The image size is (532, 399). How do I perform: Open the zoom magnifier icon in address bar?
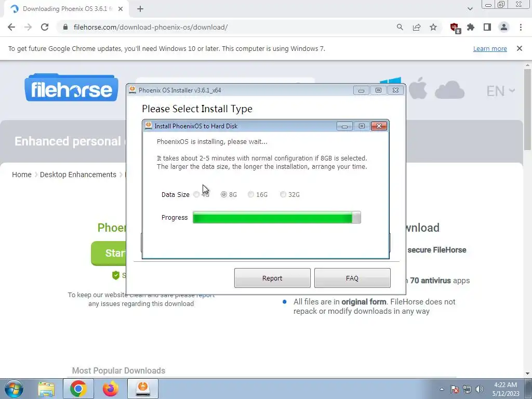[x=400, y=27]
